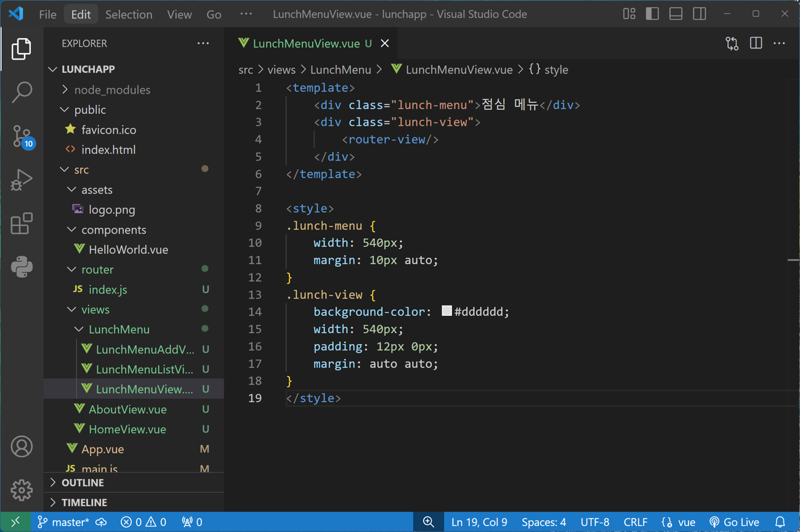Open the Go menu
This screenshot has width=800, height=532.
click(x=214, y=14)
